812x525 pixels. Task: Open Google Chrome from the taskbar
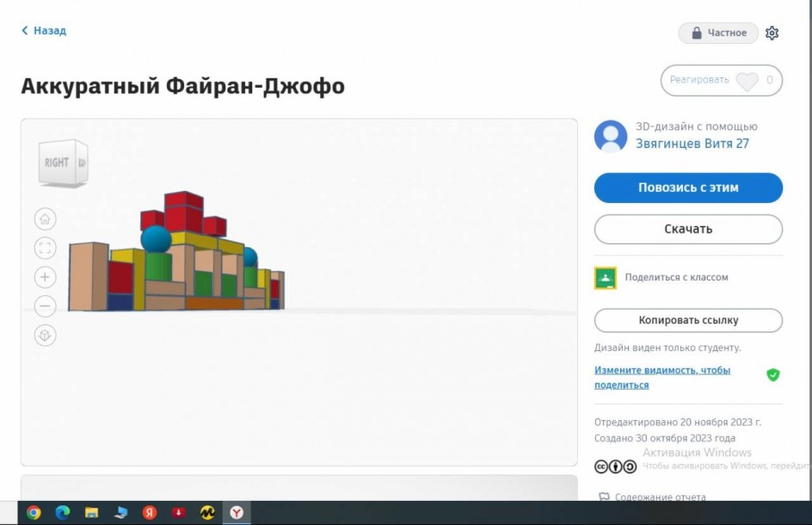click(x=34, y=513)
